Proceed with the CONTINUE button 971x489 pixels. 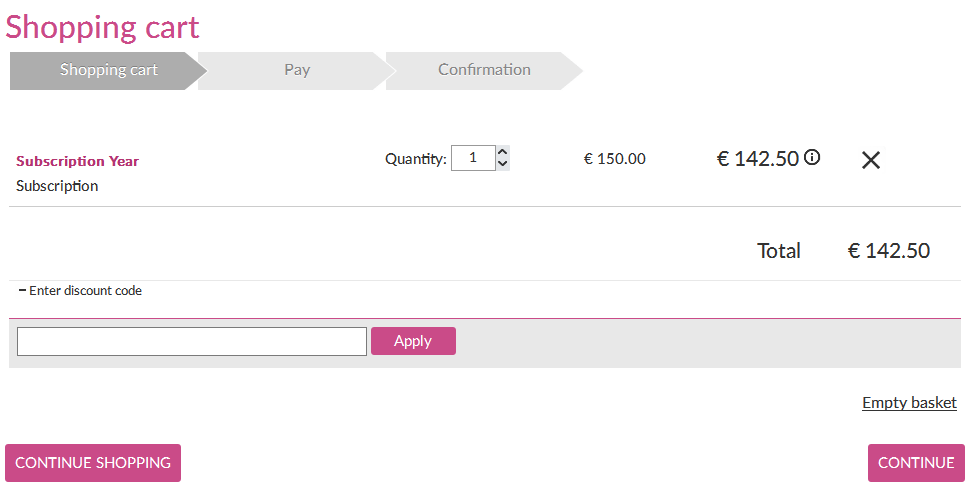916,463
